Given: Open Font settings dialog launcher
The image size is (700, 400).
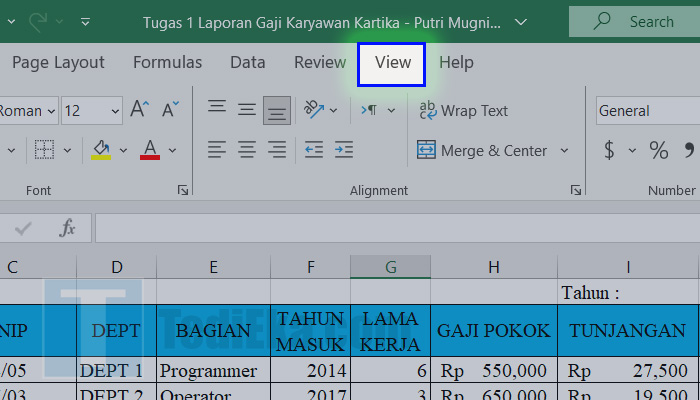Looking at the screenshot, I should tap(183, 190).
